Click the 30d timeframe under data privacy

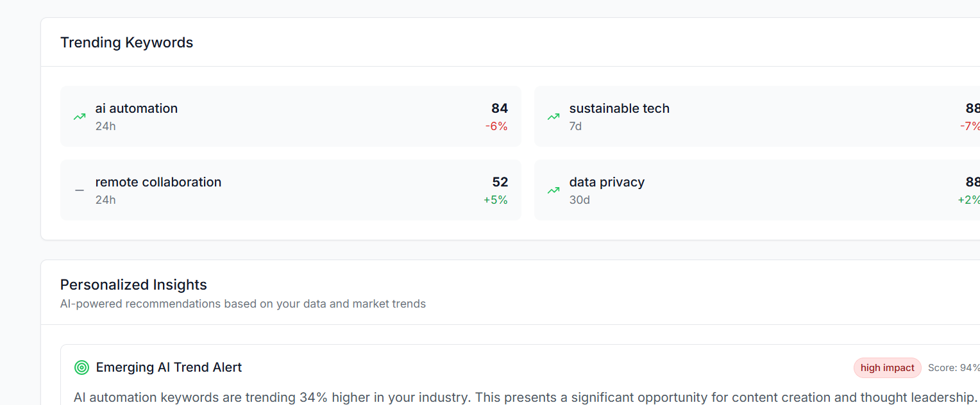(x=579, y=200)
